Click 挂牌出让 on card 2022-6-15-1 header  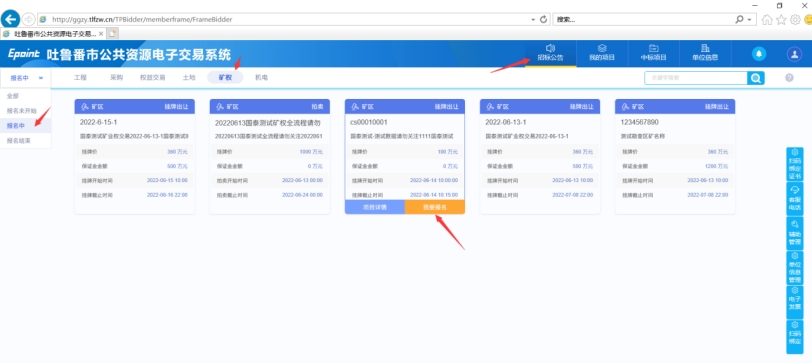pyautogui.click(x=176, y=107)
